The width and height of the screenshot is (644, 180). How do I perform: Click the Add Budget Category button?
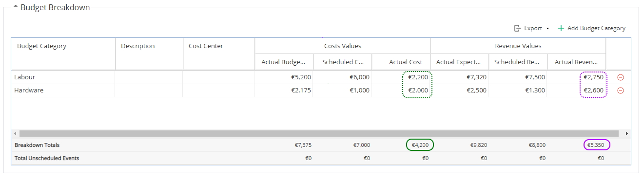tap(591, 28)
